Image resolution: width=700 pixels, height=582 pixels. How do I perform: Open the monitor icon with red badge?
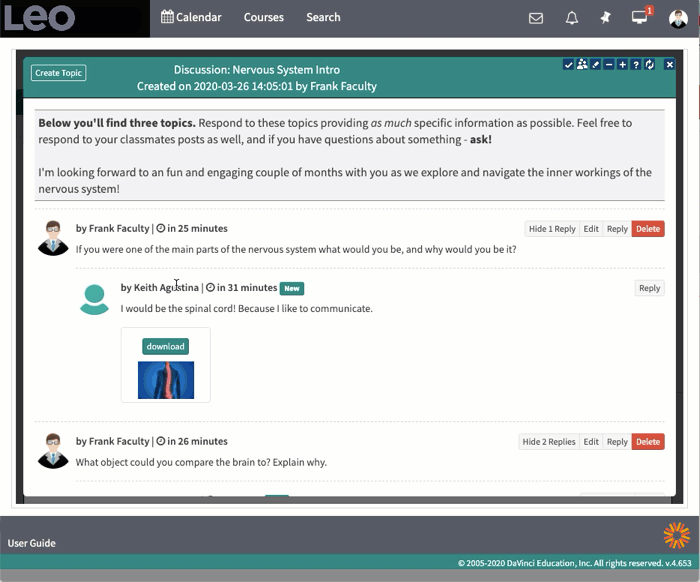640,17
